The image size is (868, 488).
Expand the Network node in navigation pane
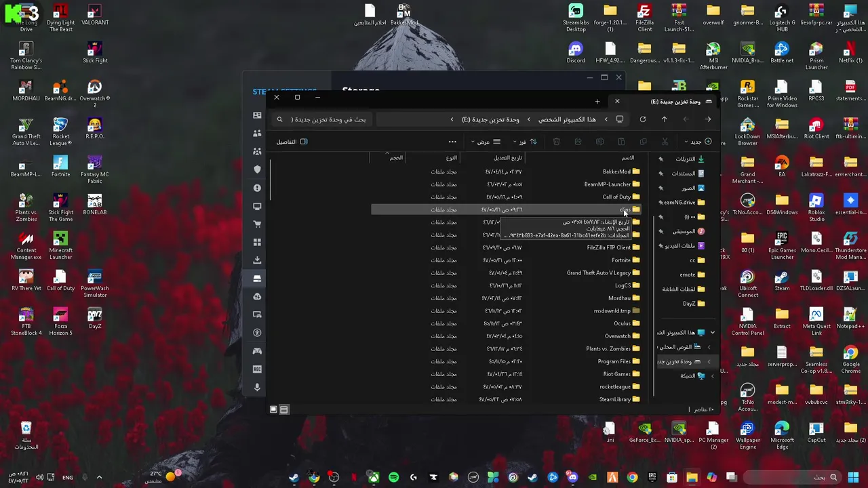[712, 375]
